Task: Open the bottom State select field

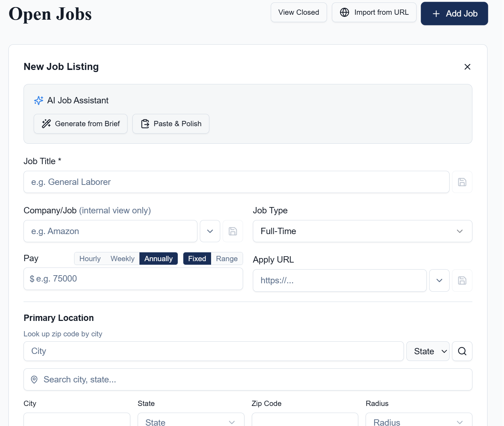Action: pyautogui.click(x=191, y=420)
